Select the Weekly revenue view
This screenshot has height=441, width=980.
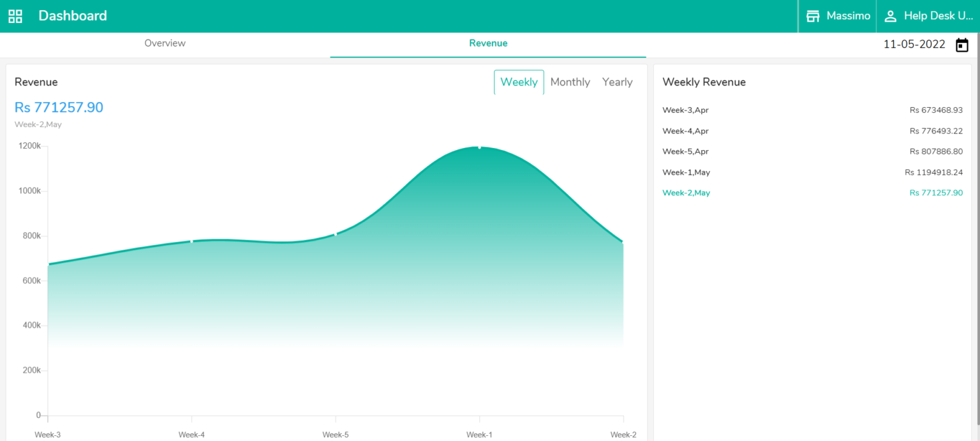pos(519,82)
